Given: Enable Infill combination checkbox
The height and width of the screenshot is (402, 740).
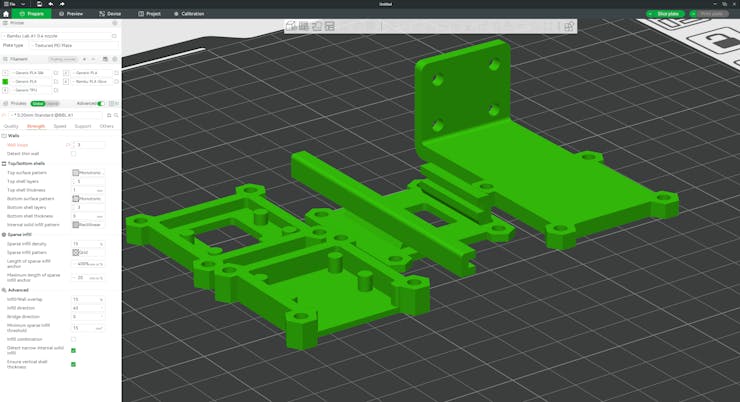Looking at the screenshot, I should coord(73,339).
